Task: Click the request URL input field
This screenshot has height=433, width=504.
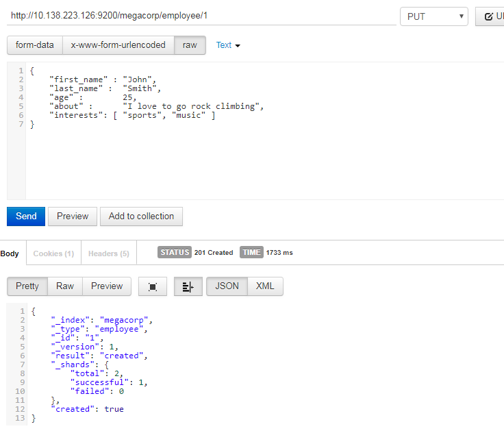Action: coord(201,16)
